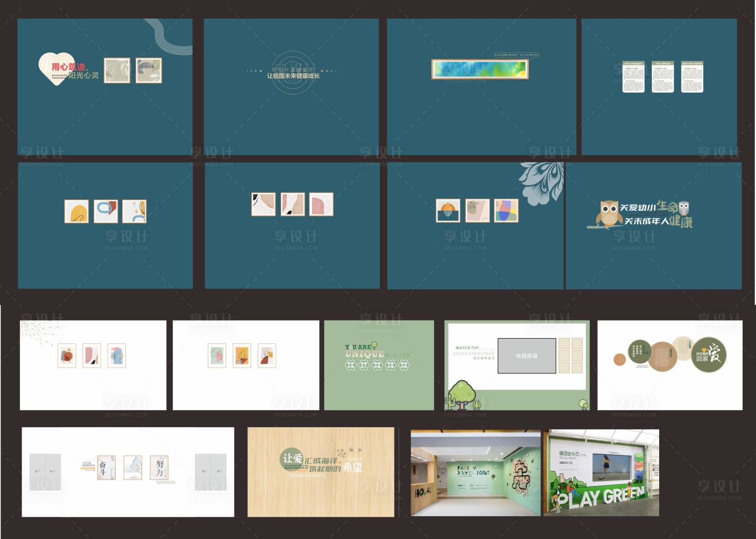Image resolution: width=756 pixels, height=539 pixels.
Task: Click the small brown circle on the circle wall
Action: click(x=619, y=359)
